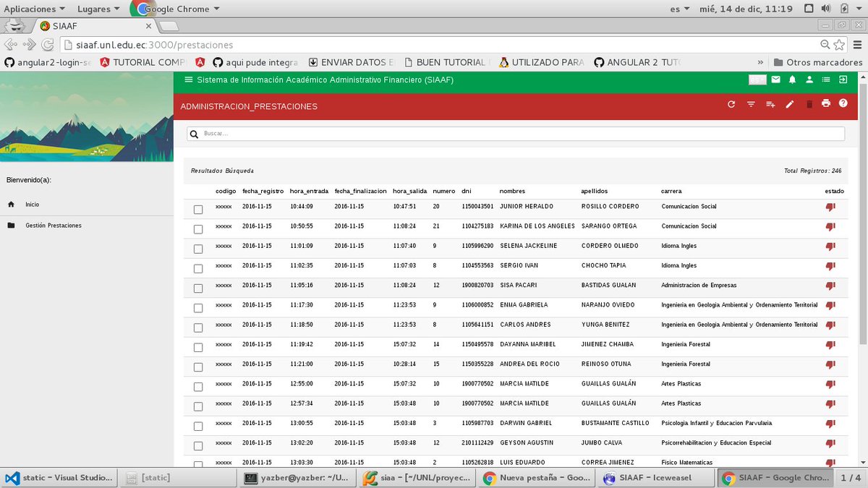The height and width of the screenshot is (488, 868).
Task: Switch to static - Visual Studio taskbar window
Action: tap(59, 478)
